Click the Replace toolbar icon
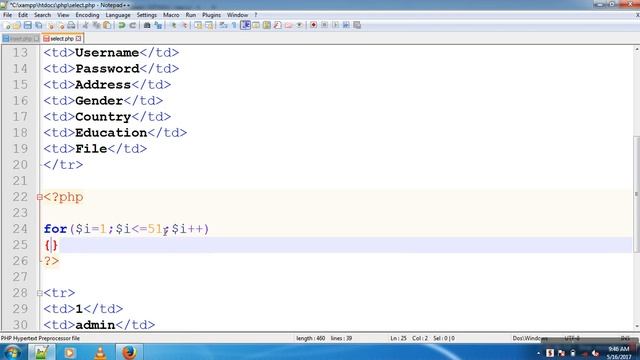640x360 pixels. point(158,25)
